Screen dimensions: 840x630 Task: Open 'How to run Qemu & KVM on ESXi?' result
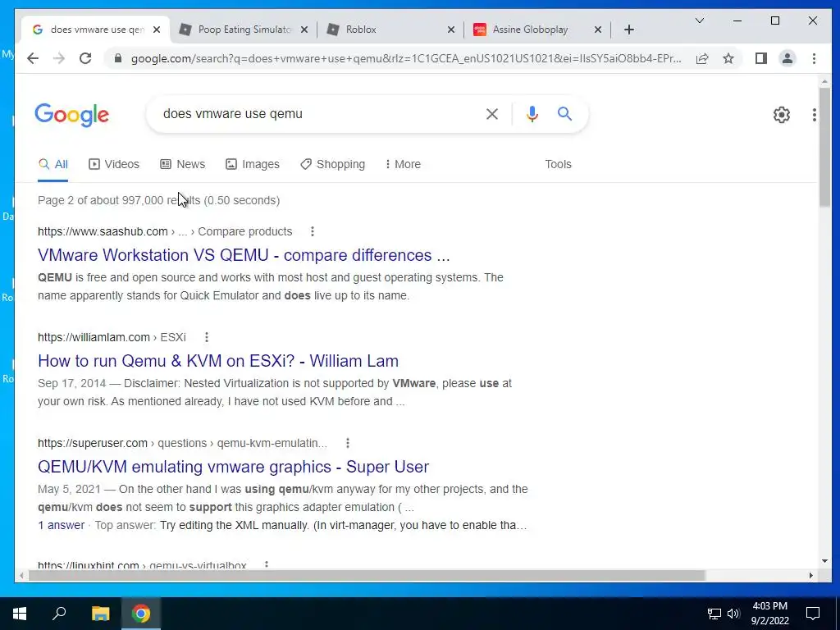[218, 361]
